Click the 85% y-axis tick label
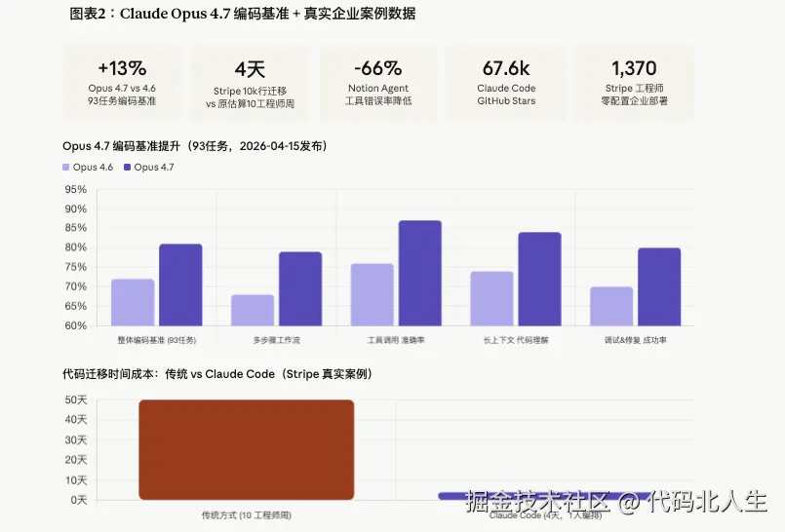 click(76, 228)
